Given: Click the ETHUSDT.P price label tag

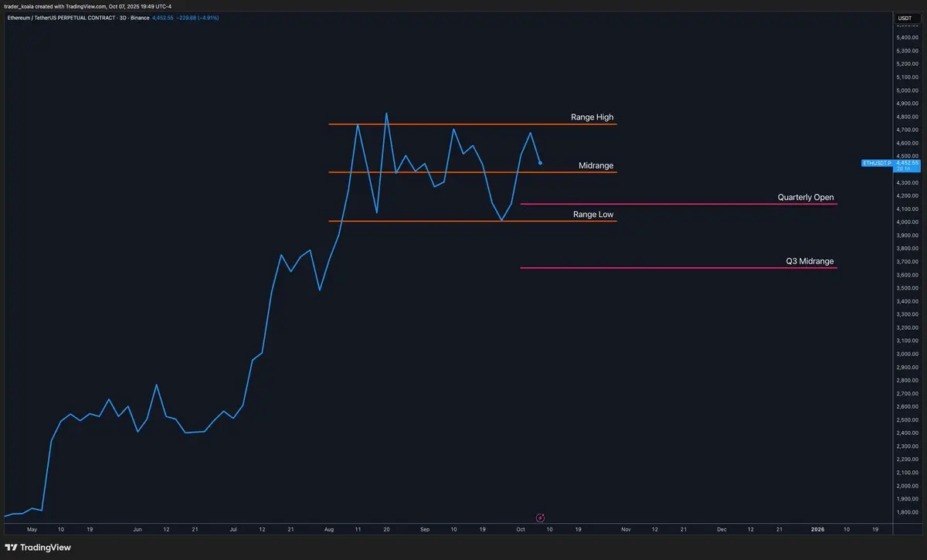Looking at the screenshot, I should 878,163.
